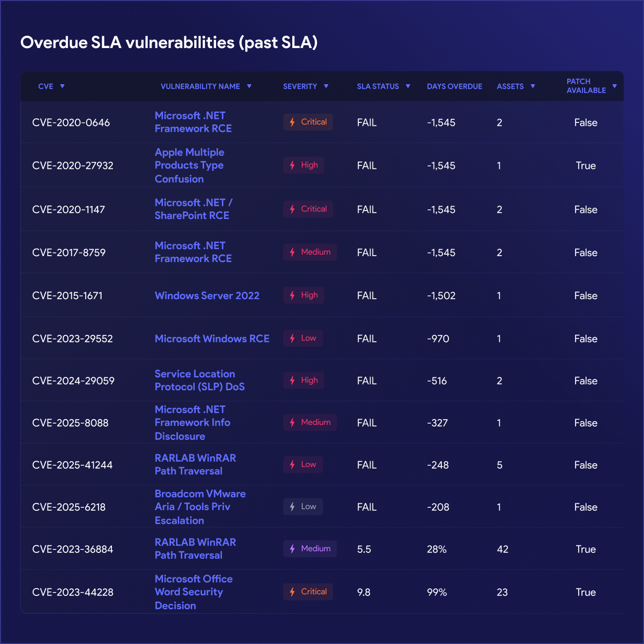Open the Patch Available column filter arrow
This screenshot has height=644, width=644.
(x=615, y=86)
